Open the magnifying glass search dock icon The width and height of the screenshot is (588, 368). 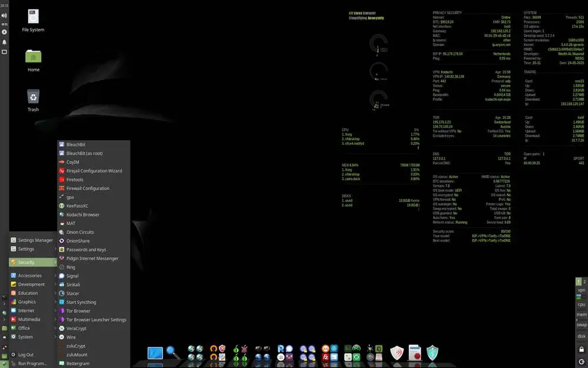pyautogui.click(x=173, y=353)
